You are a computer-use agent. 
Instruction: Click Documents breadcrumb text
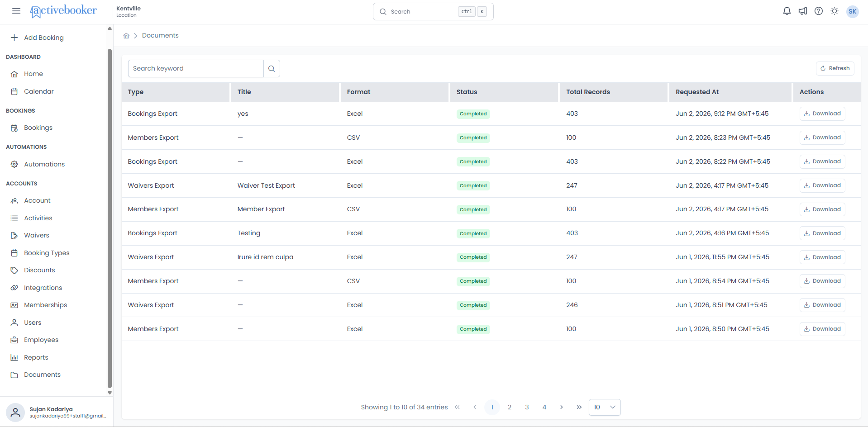click(160, 35)
